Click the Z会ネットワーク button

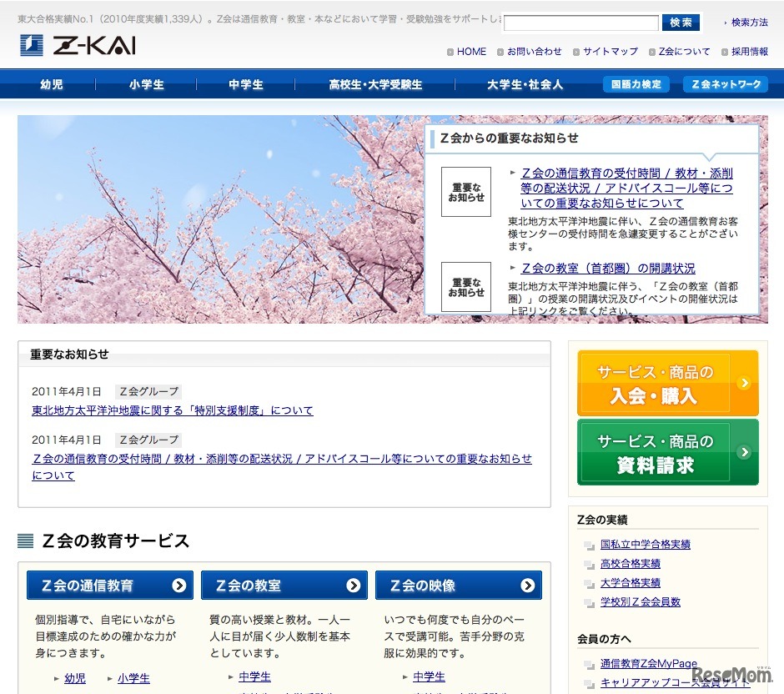pos(726,84)
